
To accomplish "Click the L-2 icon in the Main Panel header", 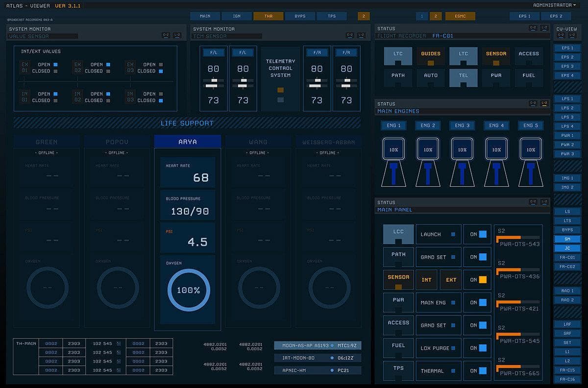I will pyautogui.click(x=544, y=202).
